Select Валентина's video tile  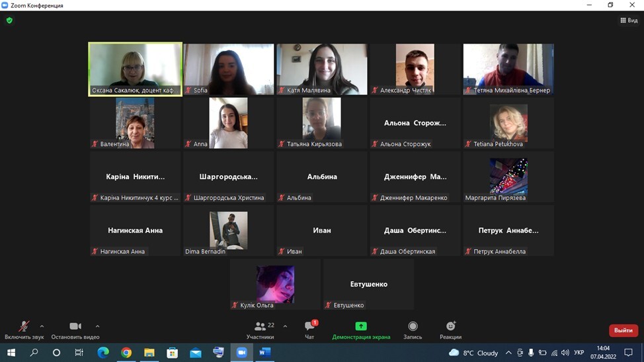click(x=135, y=123)
